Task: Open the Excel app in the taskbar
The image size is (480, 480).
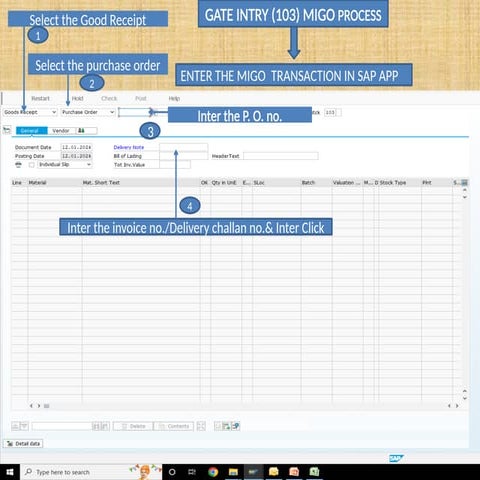Action: pos(314,472)
